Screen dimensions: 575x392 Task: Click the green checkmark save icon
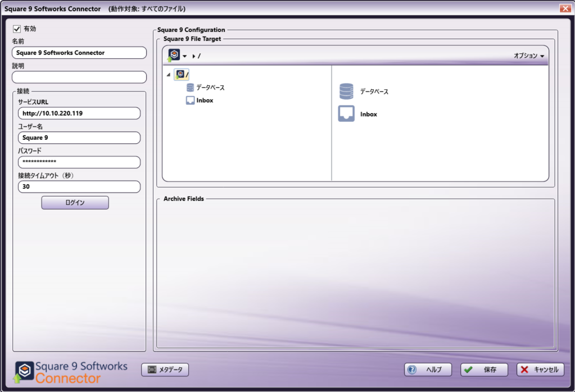click(x=468, y=370)
